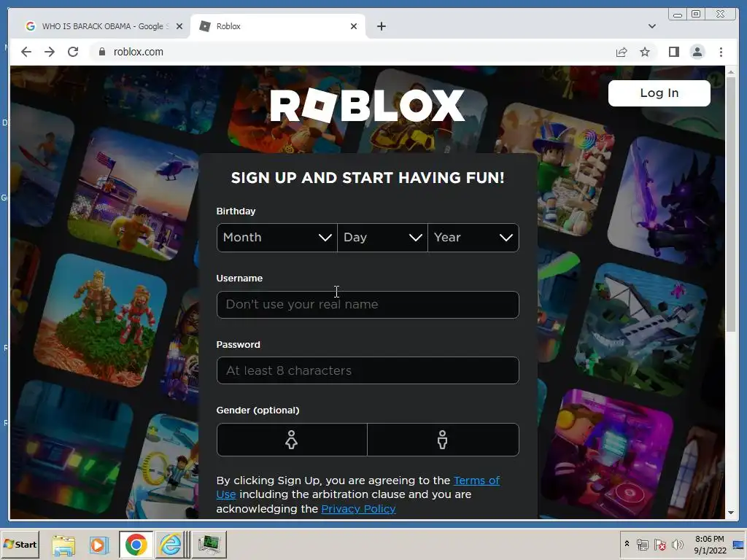Go forward in browser history

click(50, 52)
